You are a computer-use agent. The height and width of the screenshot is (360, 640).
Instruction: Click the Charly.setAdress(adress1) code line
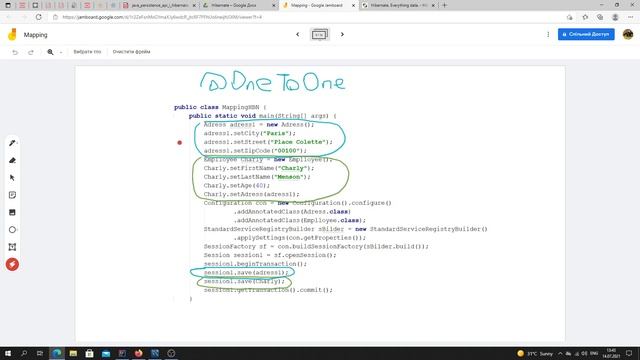[x=251, y=194]
